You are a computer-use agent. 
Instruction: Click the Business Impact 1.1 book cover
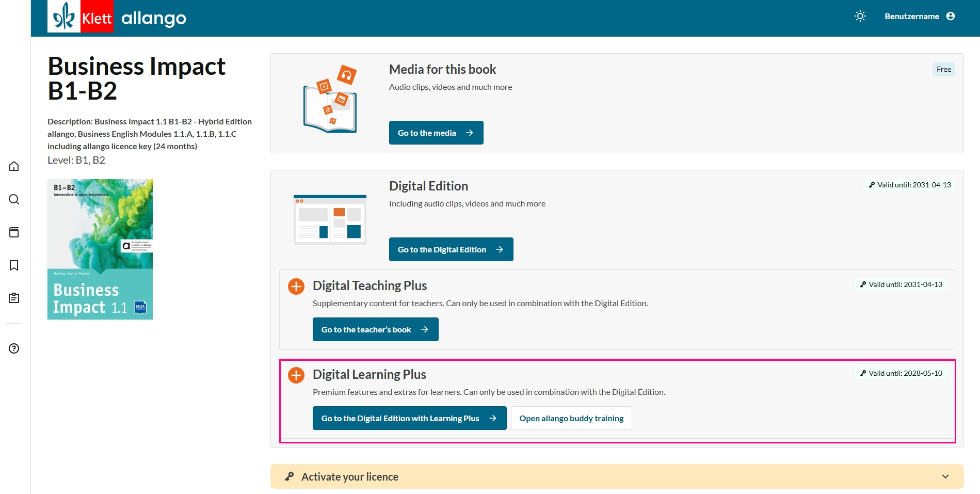pos(100,249)
